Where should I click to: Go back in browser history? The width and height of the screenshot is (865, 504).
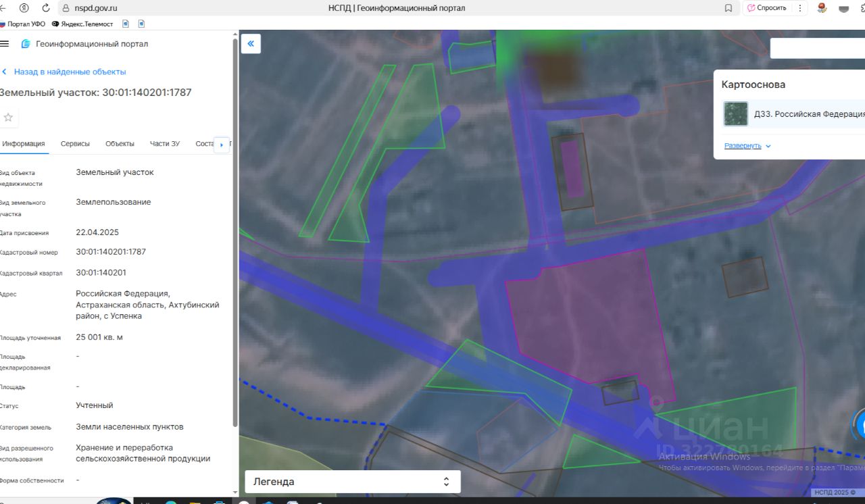[3, 8]
